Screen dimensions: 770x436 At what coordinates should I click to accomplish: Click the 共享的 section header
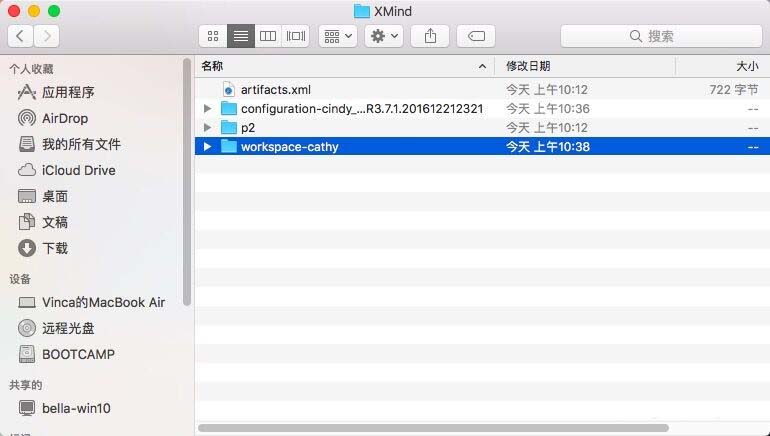click(x=26, y=385)
